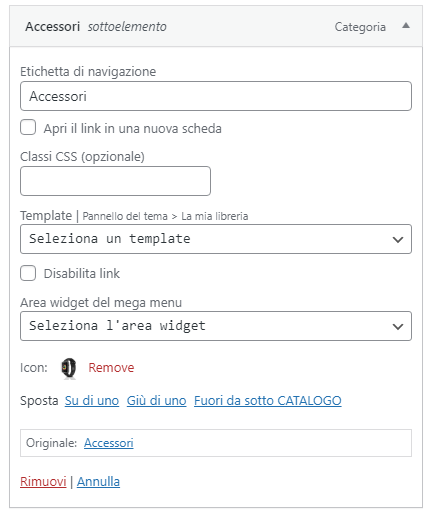Click the "Etichetta di navigazione" text field
The image size is (435, 517).
(216, 96)
